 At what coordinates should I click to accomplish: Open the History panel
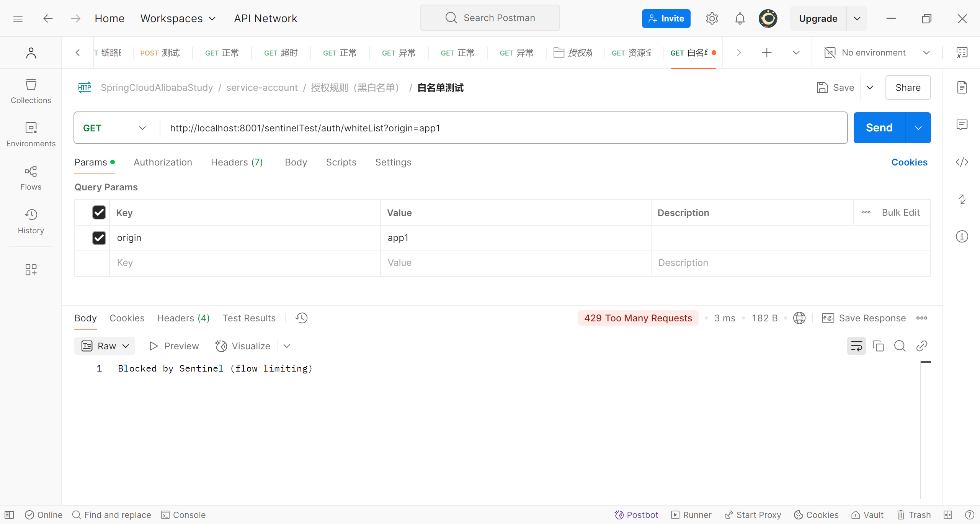pos(31,221)
